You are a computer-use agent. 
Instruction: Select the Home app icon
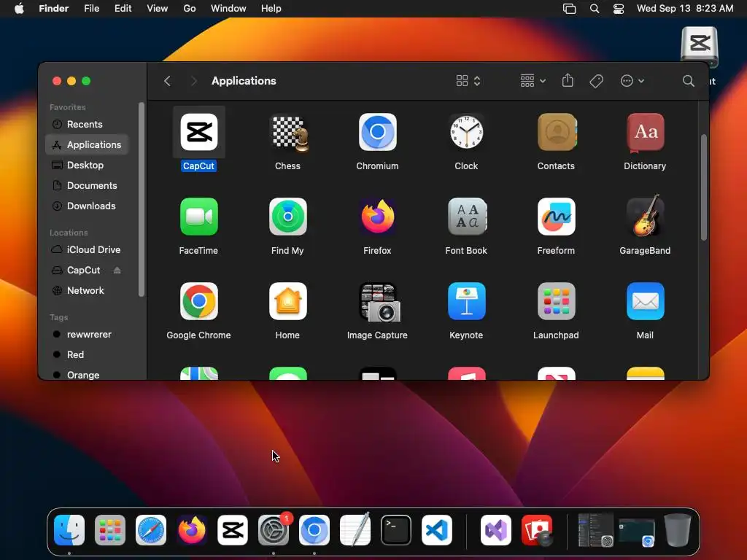click(287, 301)
